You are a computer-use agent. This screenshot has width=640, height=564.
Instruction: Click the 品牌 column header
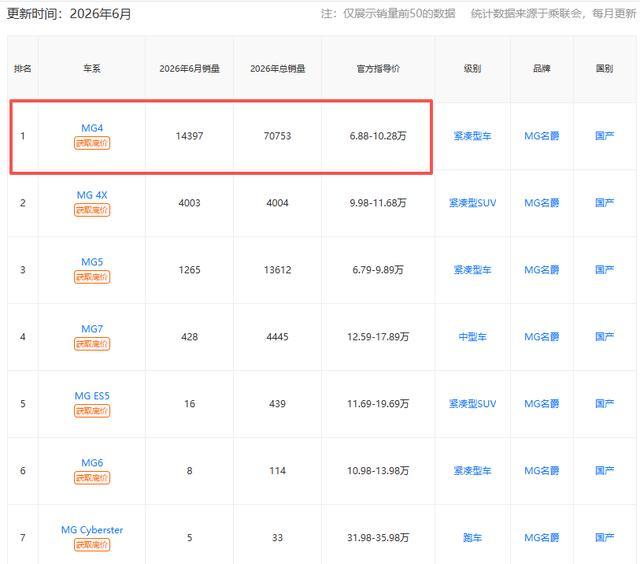[542, 69]
